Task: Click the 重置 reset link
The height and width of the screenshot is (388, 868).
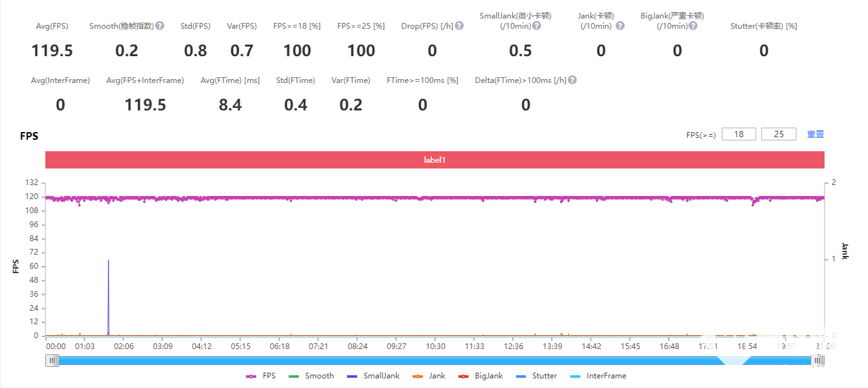Action: click(x=816, y=134)
